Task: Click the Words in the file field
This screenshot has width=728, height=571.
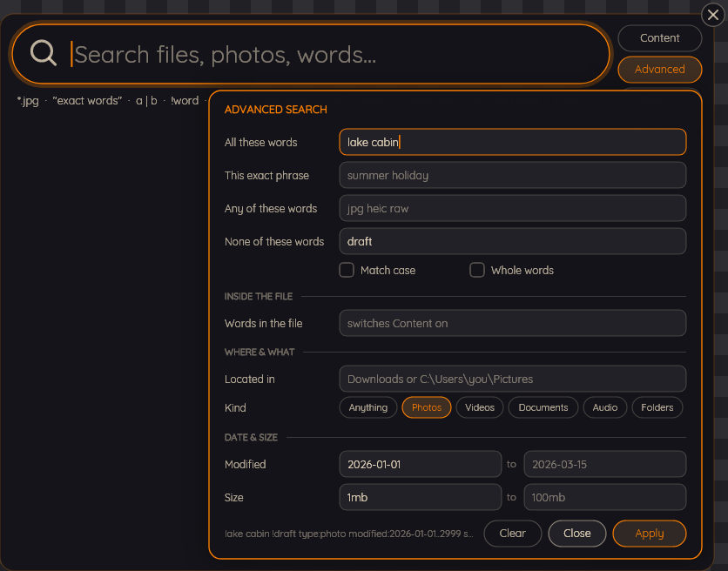Action: 513,323
